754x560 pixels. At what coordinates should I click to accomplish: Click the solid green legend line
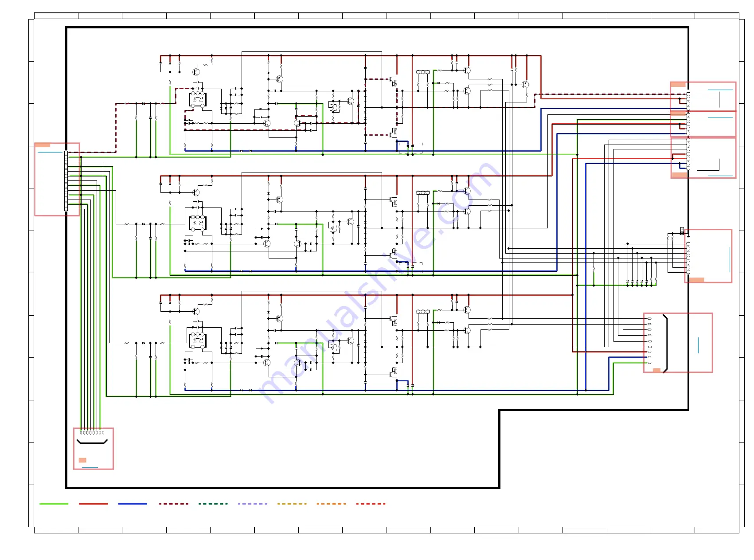pos(54,504)
